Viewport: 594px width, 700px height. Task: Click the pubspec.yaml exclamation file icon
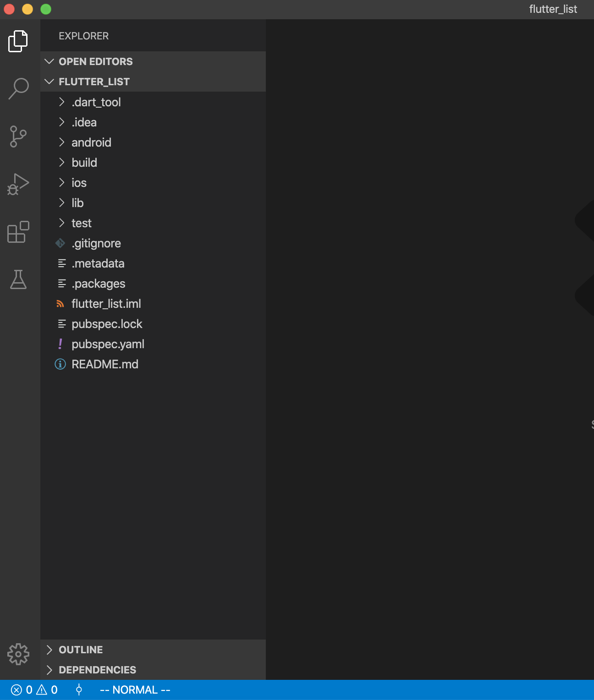pyautogui.click(x=60, y=344)
